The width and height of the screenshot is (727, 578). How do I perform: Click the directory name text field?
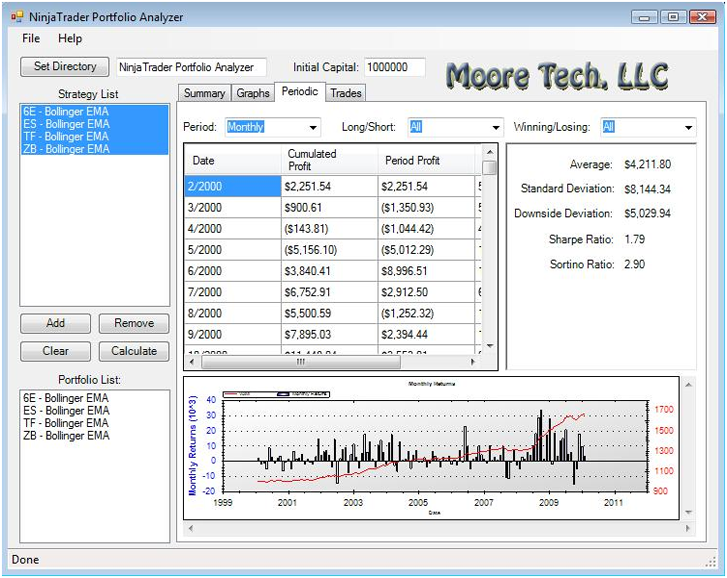[x=191, y=67]
